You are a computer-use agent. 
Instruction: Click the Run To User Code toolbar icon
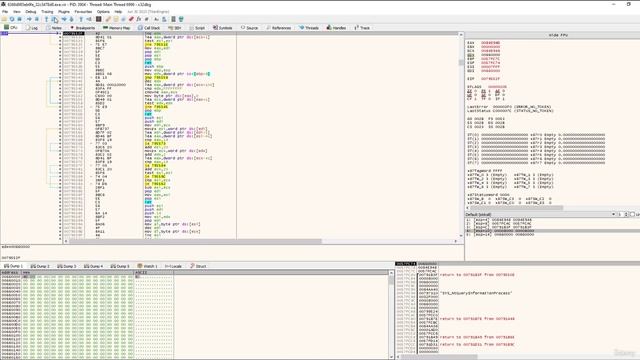89,19
